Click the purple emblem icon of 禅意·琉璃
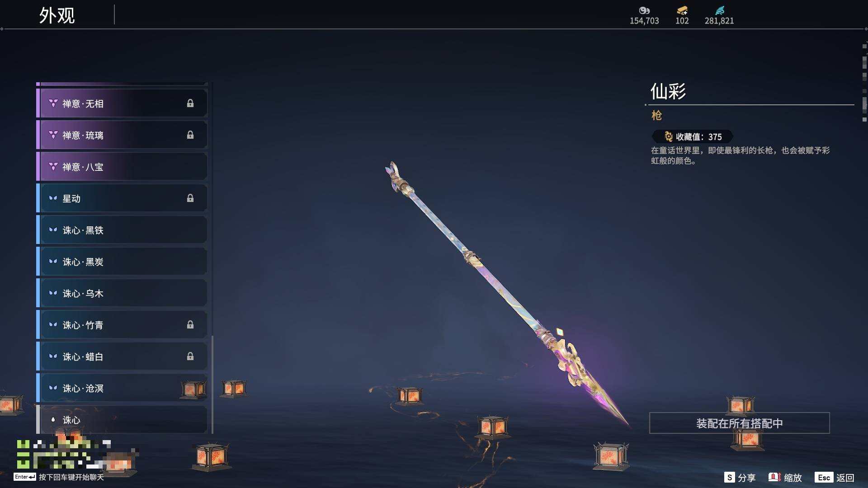Viewport: 868px width, 488px height. coord(53,135)
